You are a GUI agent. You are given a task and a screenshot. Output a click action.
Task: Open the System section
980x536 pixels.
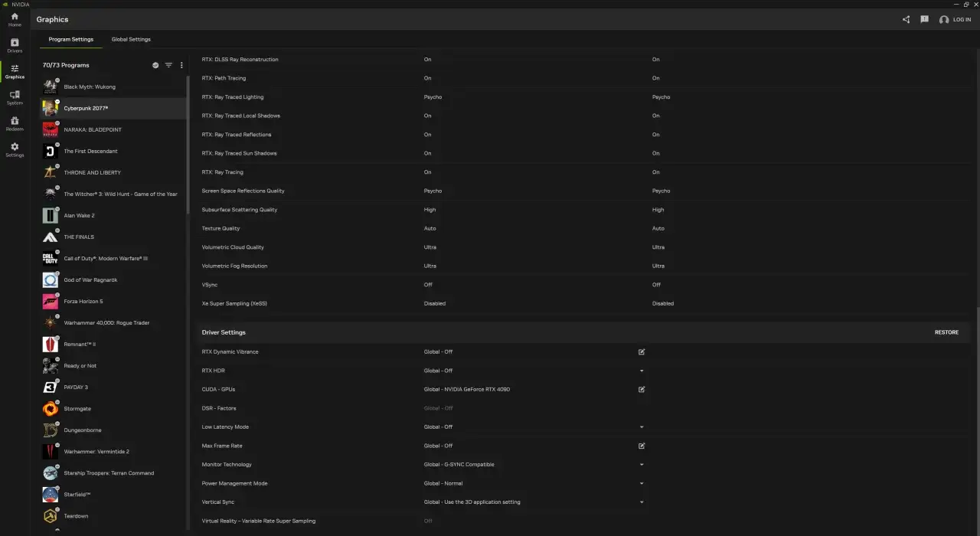(15, 98)
